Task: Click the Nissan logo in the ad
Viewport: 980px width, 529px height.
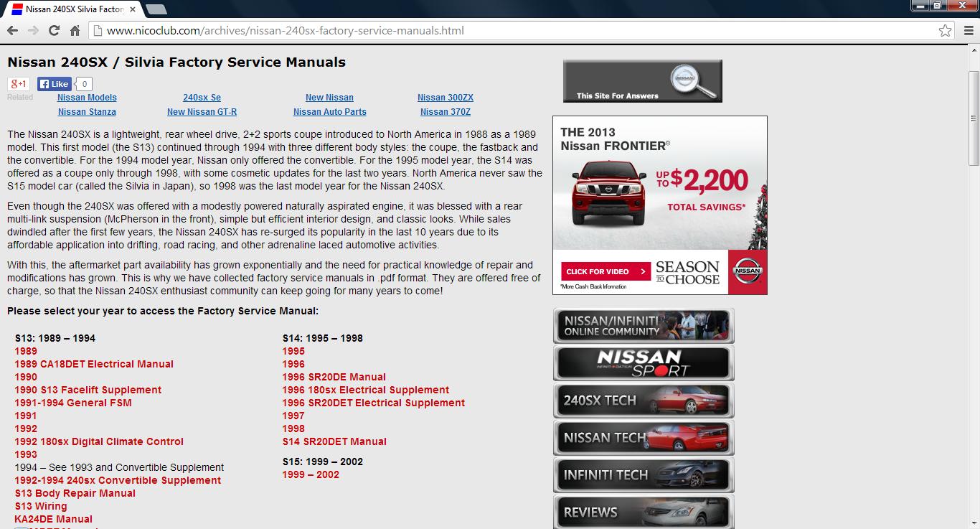Action: [x=748, y=272]
